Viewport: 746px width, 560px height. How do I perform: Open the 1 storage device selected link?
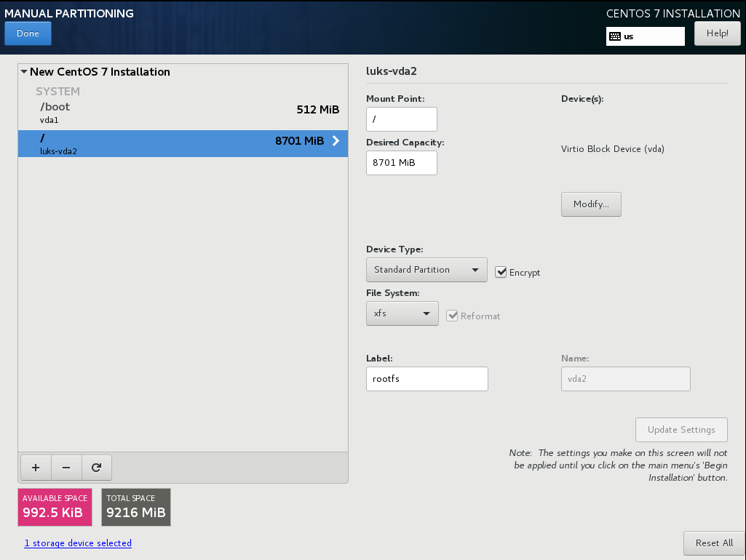point(78,543)
